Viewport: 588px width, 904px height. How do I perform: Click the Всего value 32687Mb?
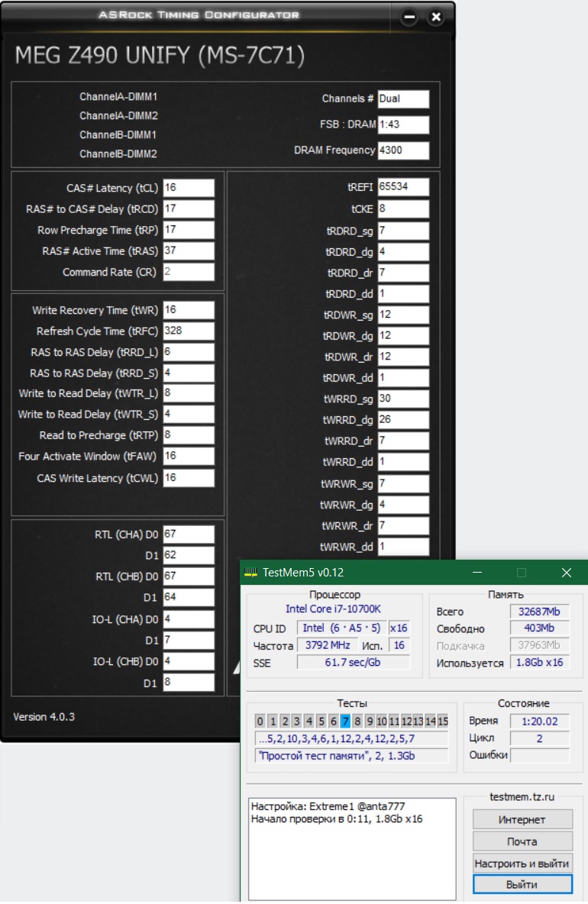pyautogui.click(x=539, y=612)
